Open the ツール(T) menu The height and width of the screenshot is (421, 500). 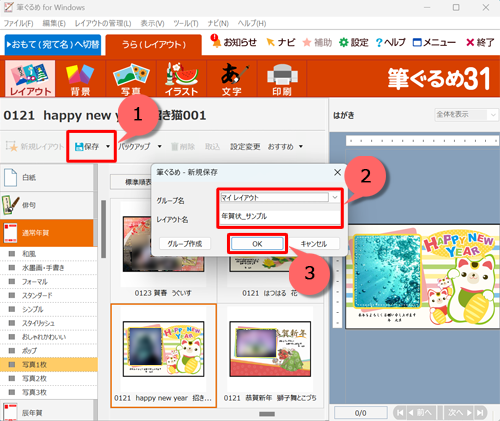186,23
